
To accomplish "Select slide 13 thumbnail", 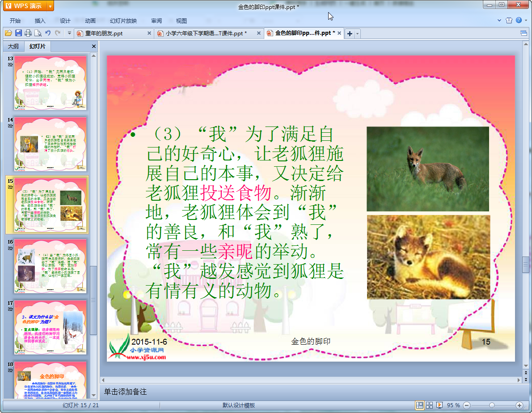I will pyautogui.click(x=50, y=83).
